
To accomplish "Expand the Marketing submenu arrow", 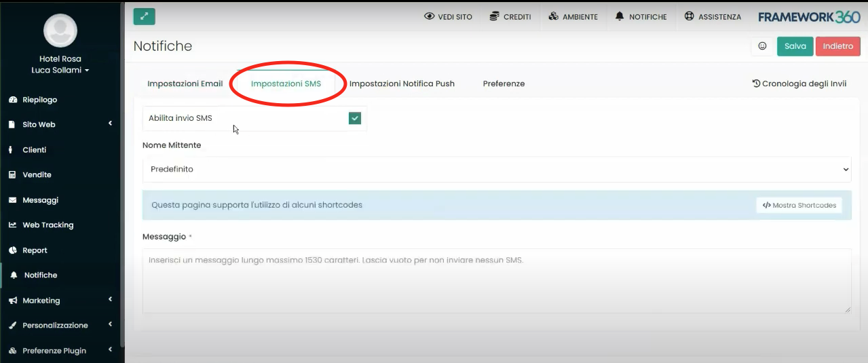I will (110, 299).
